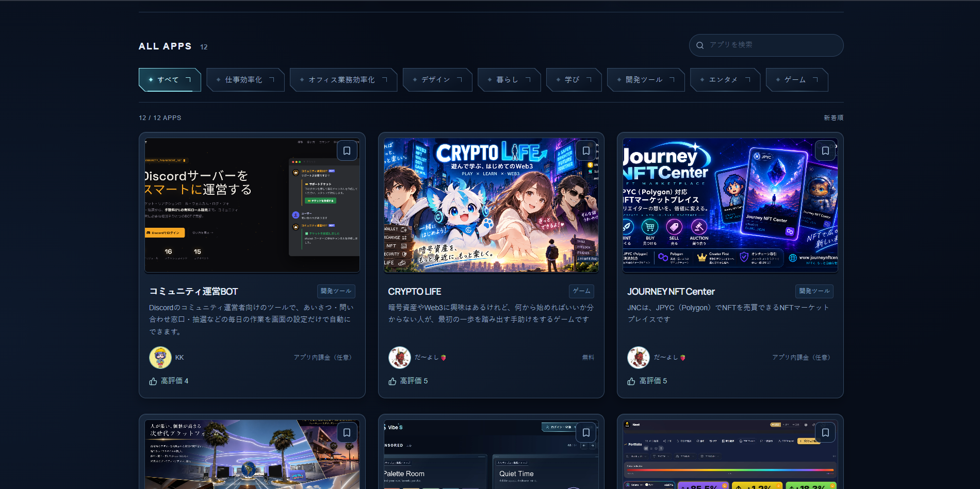Show apps in 暮らし category
Image resolution: width=980 pixels, height=489 pixels.
(509, 80)
